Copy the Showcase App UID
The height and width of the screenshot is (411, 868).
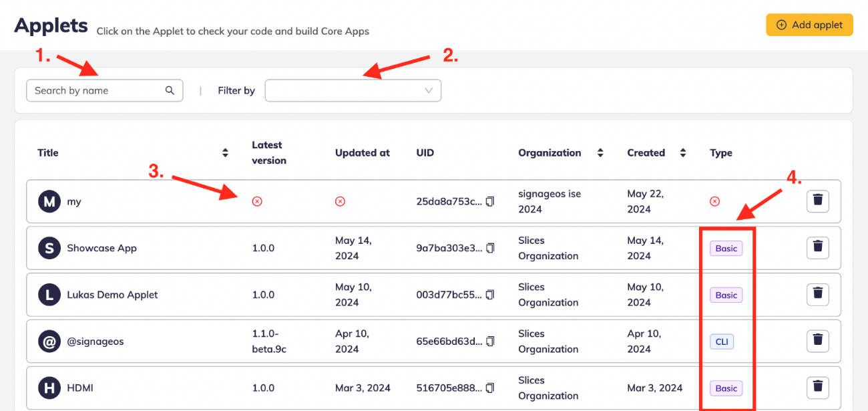click(490, 248)
